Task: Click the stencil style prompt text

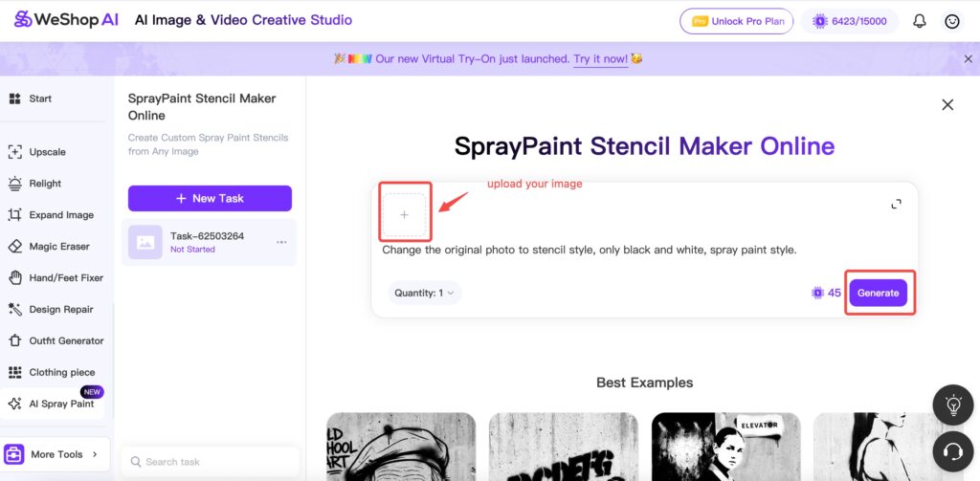Action: click(590, 250)
